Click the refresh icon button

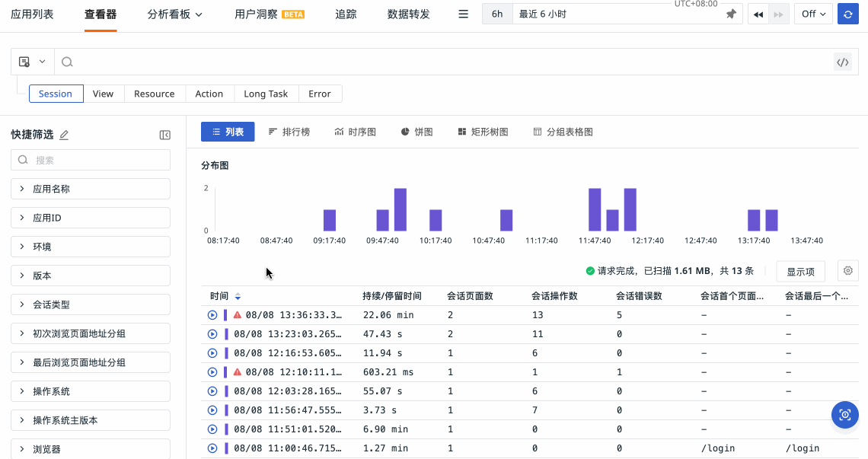tap(847, 14)
